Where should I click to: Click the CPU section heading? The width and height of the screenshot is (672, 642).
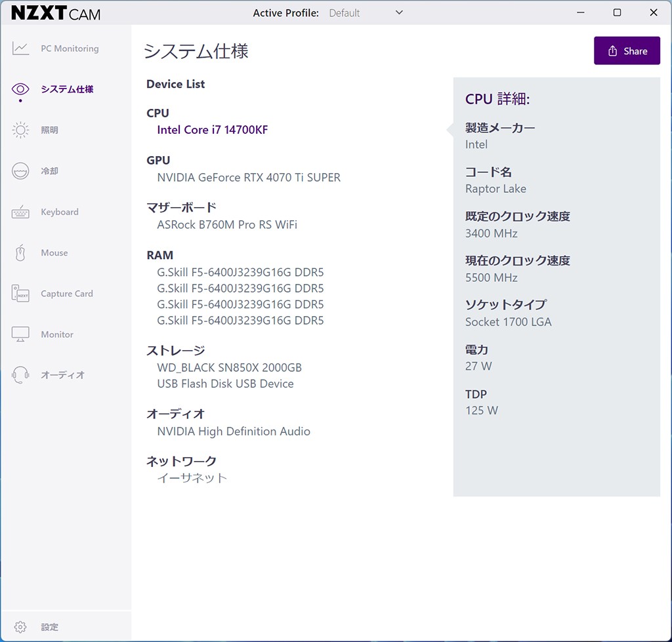coord(157,113)
